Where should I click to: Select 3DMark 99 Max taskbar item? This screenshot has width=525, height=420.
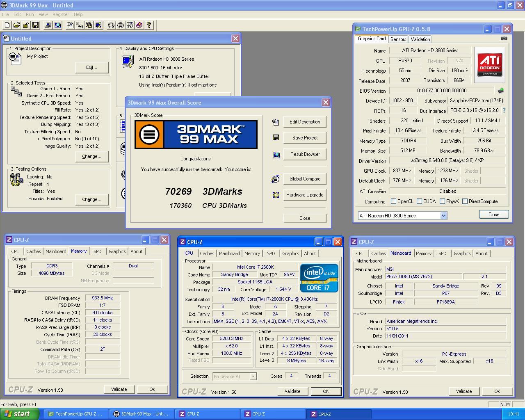pos(142,414)
